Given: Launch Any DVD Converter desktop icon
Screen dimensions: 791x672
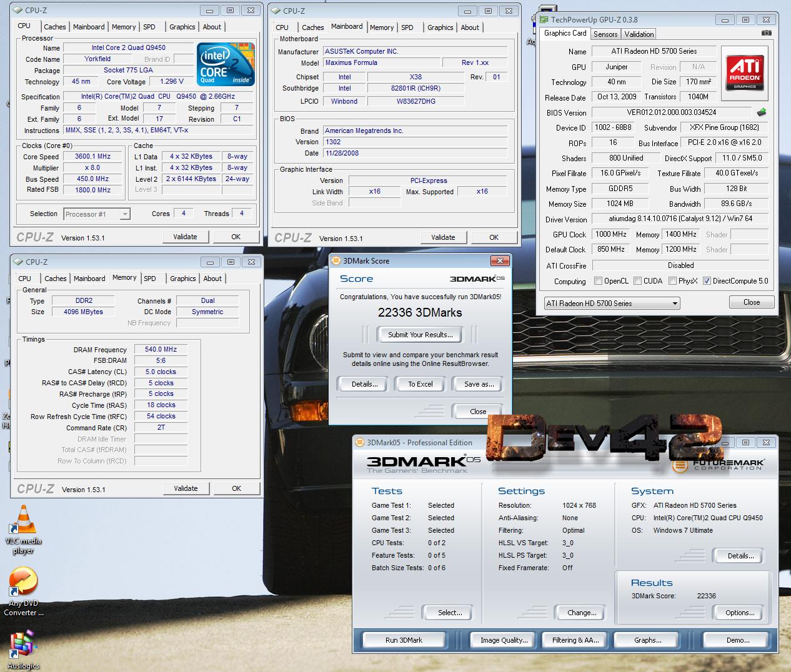Looking at the screenshot, I should 23,590.
